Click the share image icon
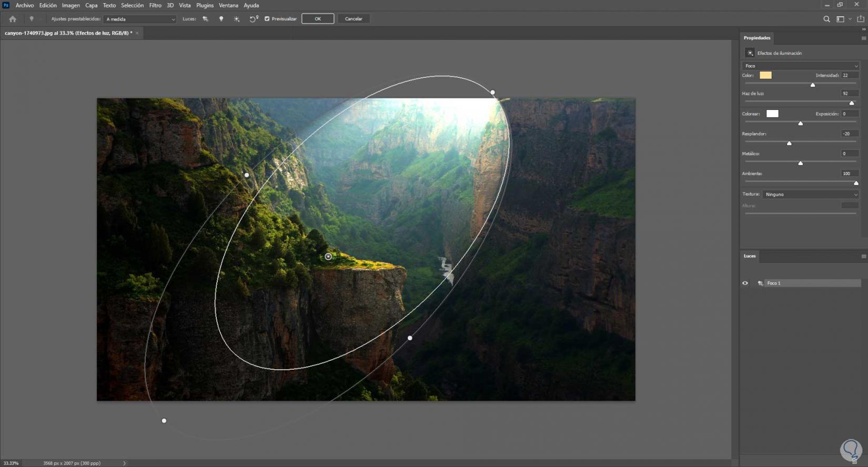 [861, 19]
